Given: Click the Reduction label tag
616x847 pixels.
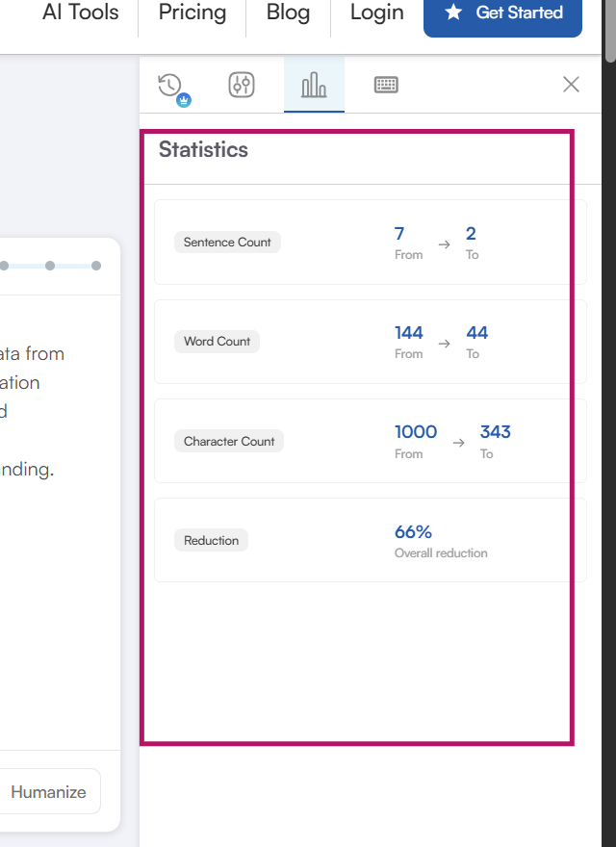Looking at the screenshot, I should click(211, 541).
